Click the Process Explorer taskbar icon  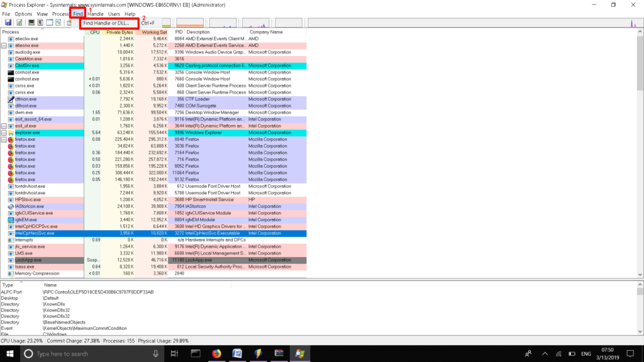point(300,353)
